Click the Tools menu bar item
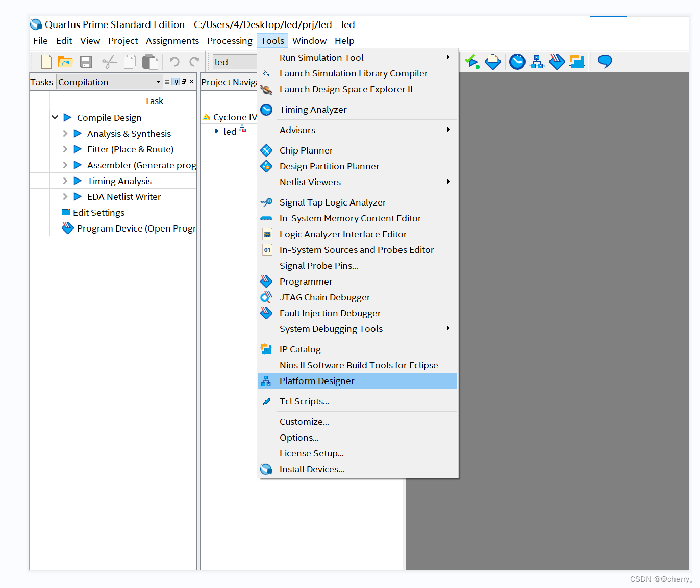 272,41
